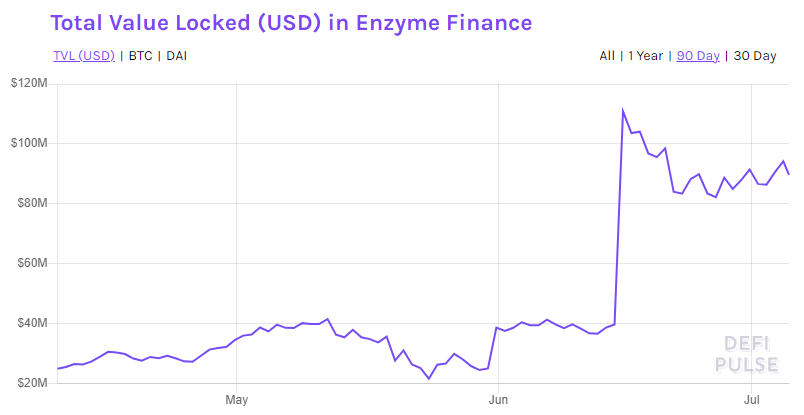Show the All time range
The height and width of the screenshot is (415, 804).
coord(607,56)
